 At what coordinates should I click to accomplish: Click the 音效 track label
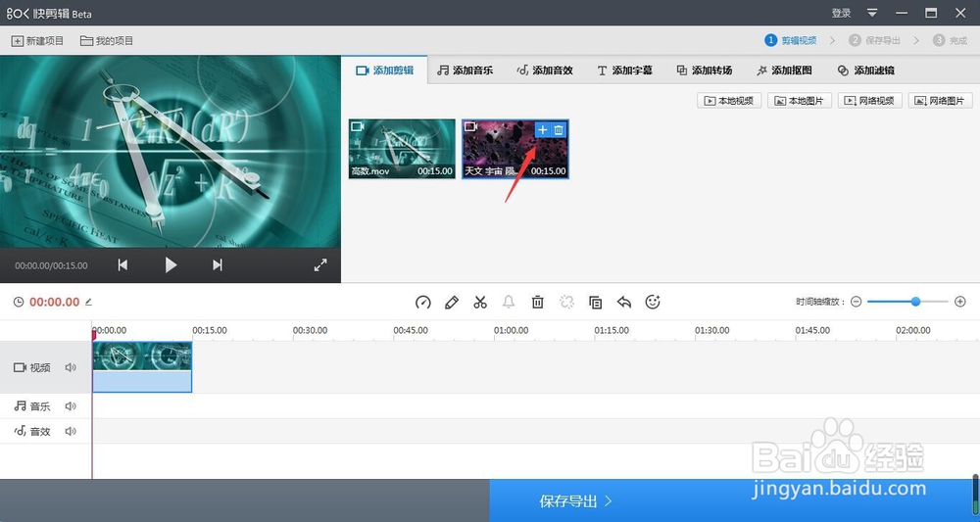(32, 432)
